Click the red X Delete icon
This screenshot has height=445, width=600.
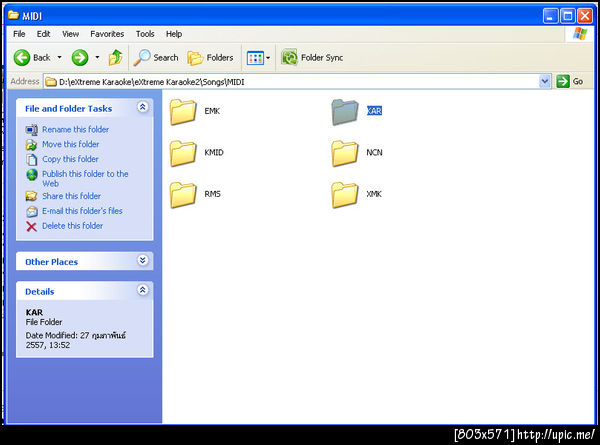(x=31, y=227)
